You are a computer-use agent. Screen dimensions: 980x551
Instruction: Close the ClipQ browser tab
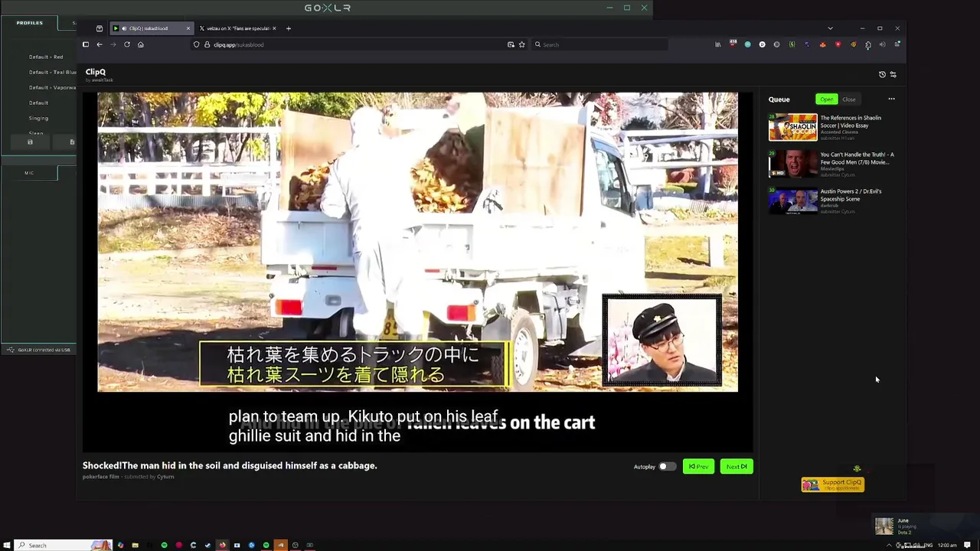(188, 28)
